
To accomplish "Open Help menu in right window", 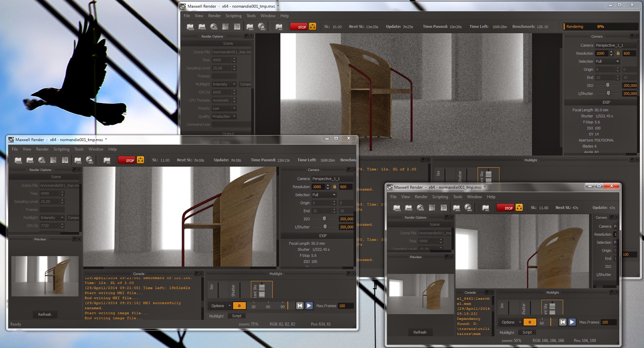I will tap(491, 197).
